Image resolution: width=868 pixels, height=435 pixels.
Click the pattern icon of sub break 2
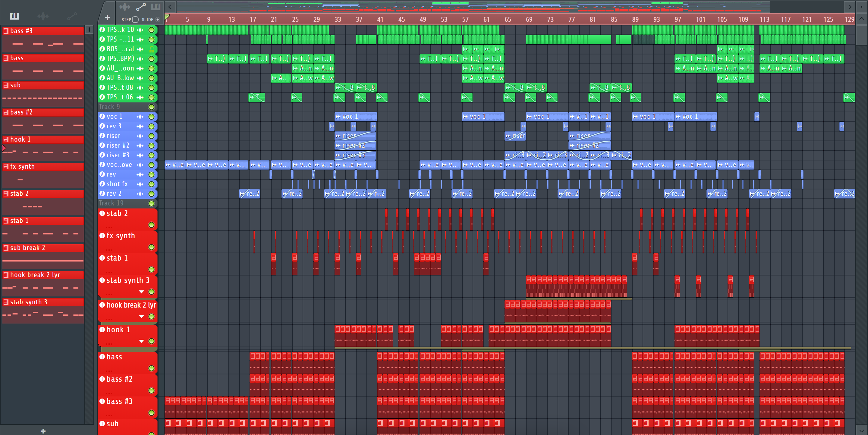tap(6, 248)
